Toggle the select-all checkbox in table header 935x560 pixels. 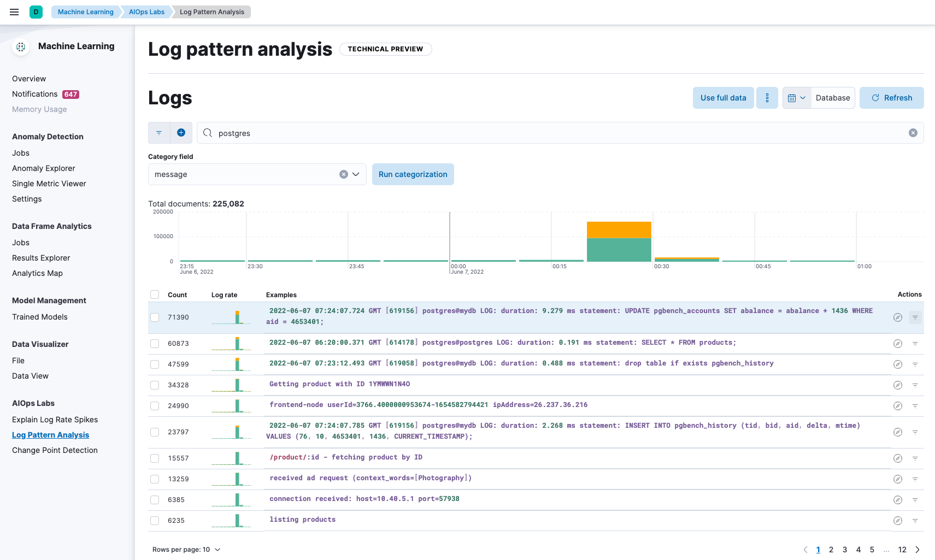coord(155,294)
